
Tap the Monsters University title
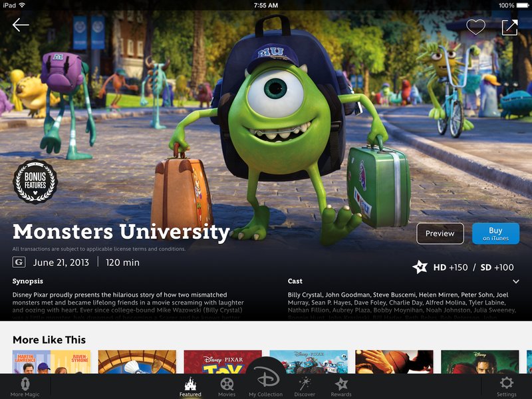point(121,232)
